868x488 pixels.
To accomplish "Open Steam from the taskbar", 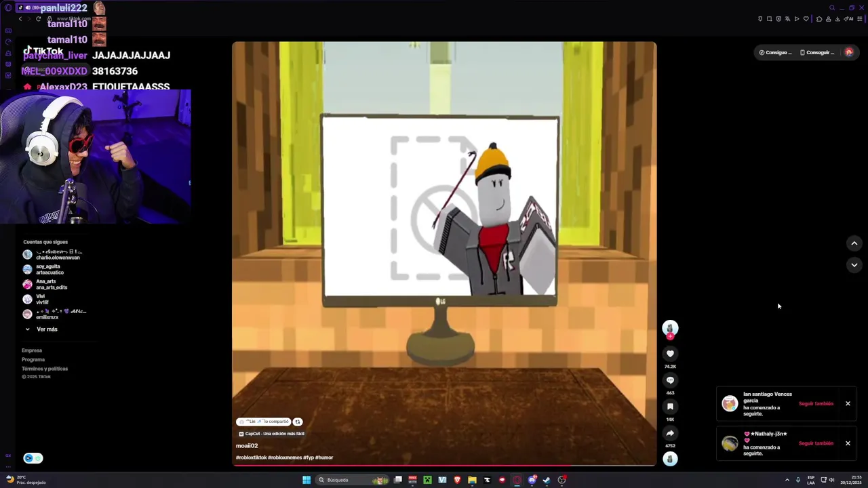I will click(546, 480).
